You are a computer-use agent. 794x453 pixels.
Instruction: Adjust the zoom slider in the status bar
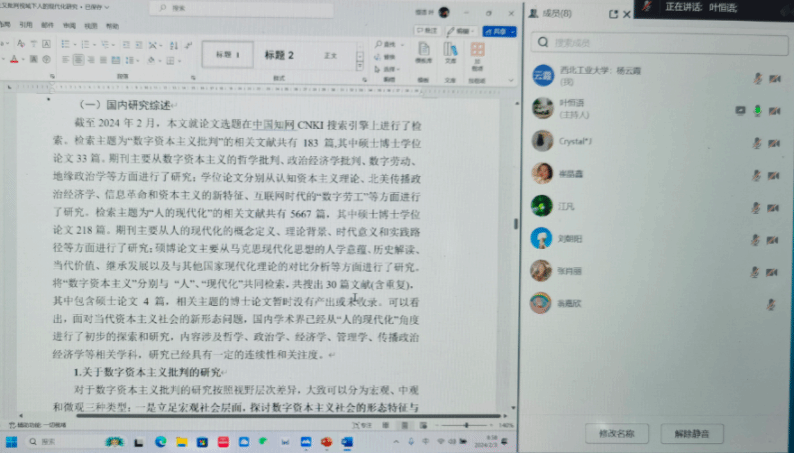(x=468, y=425)
